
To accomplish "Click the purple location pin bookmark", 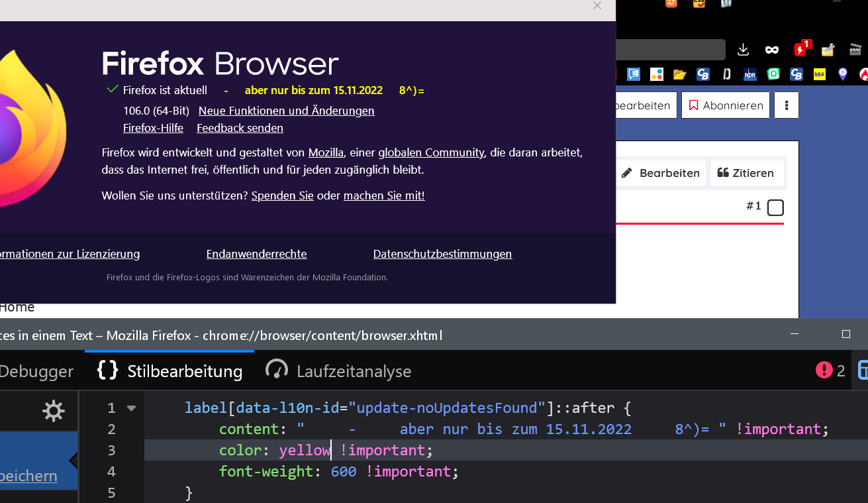I will 842,74.
